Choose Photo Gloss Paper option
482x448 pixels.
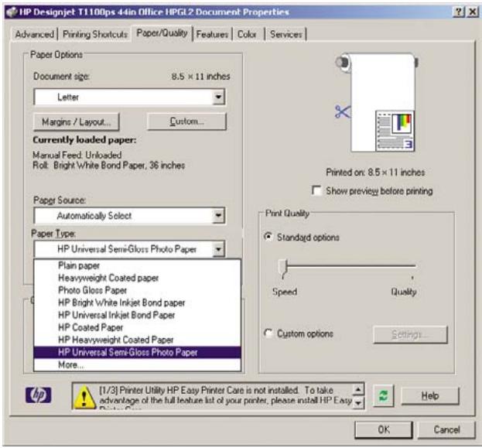tap(137, 290)
